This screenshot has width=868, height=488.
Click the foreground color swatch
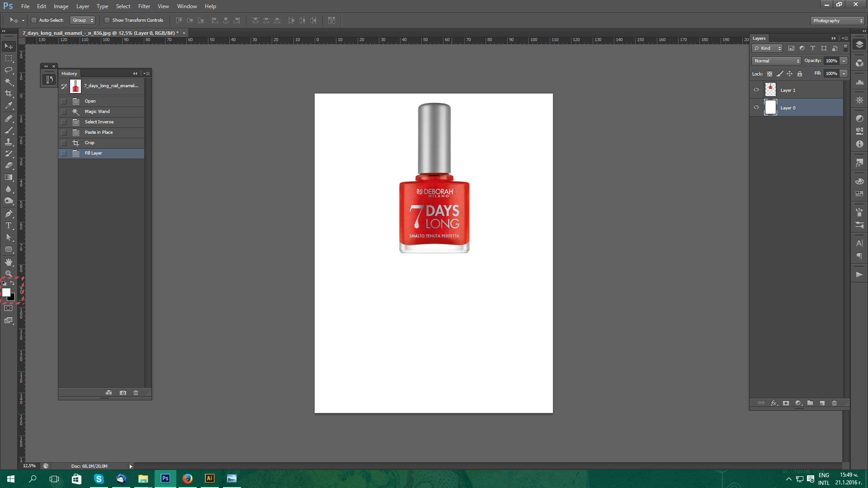(6, 292)
